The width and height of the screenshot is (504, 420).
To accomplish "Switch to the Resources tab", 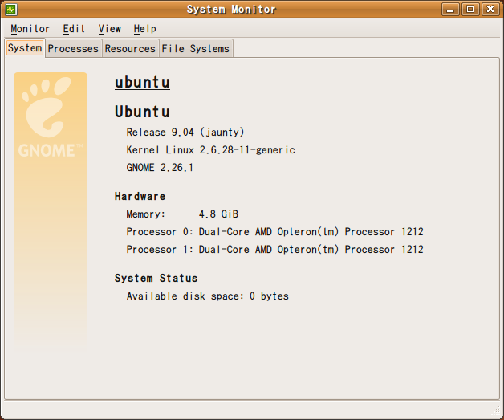I will point(130,49).
